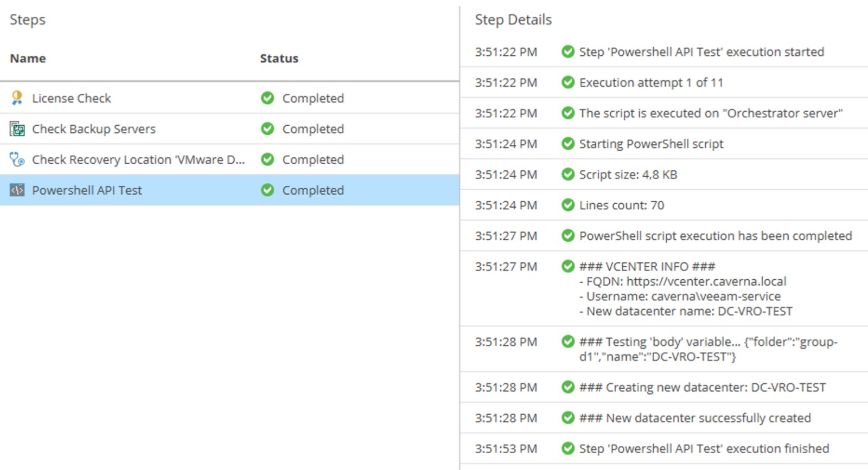Click License Check green completed status icon
Screen dimensions: 868x470
tap(267, 98)
